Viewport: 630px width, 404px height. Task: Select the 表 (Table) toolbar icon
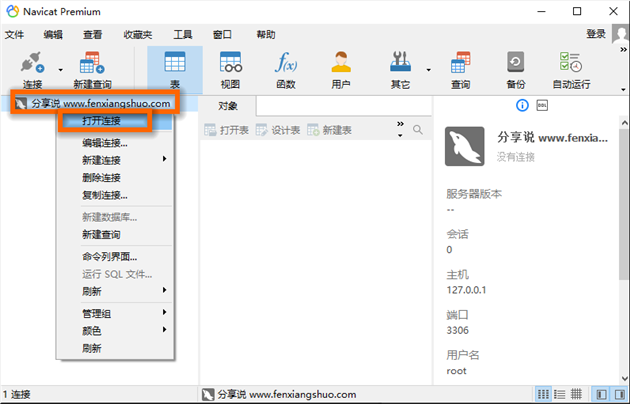(175, 63)
